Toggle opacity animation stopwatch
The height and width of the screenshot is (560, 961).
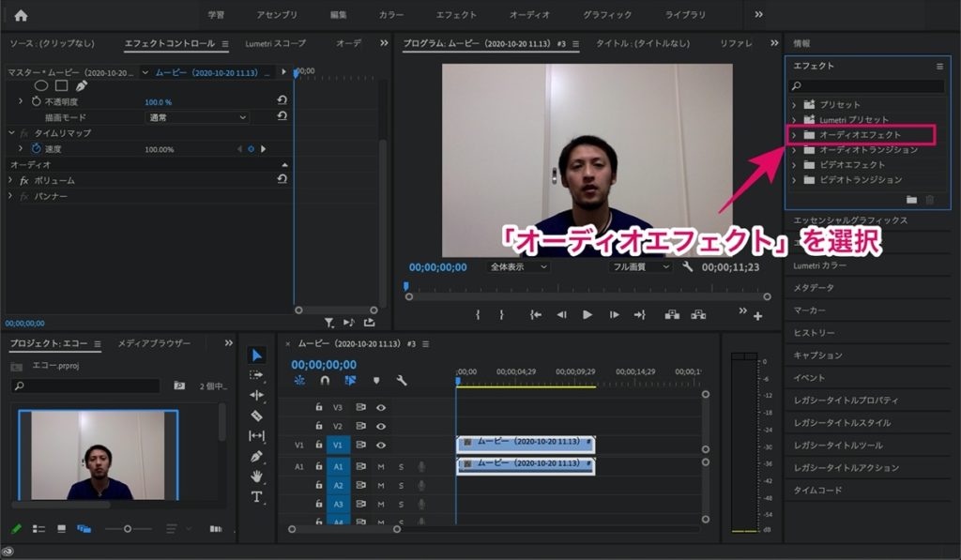point(37,101)
